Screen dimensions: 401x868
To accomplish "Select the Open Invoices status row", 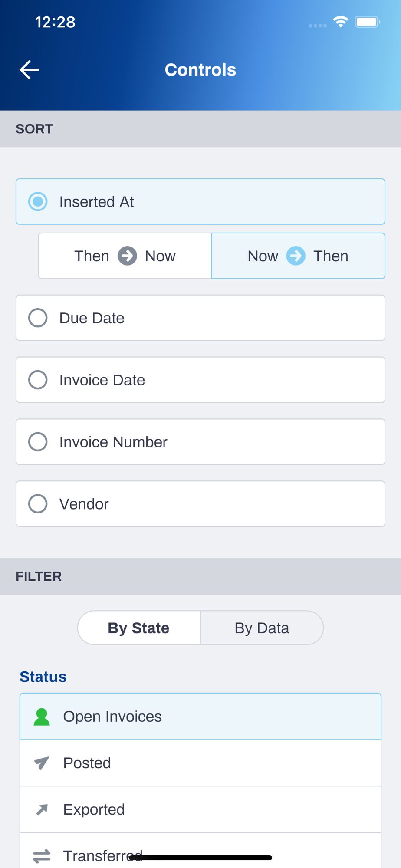I will click(200, 717).
